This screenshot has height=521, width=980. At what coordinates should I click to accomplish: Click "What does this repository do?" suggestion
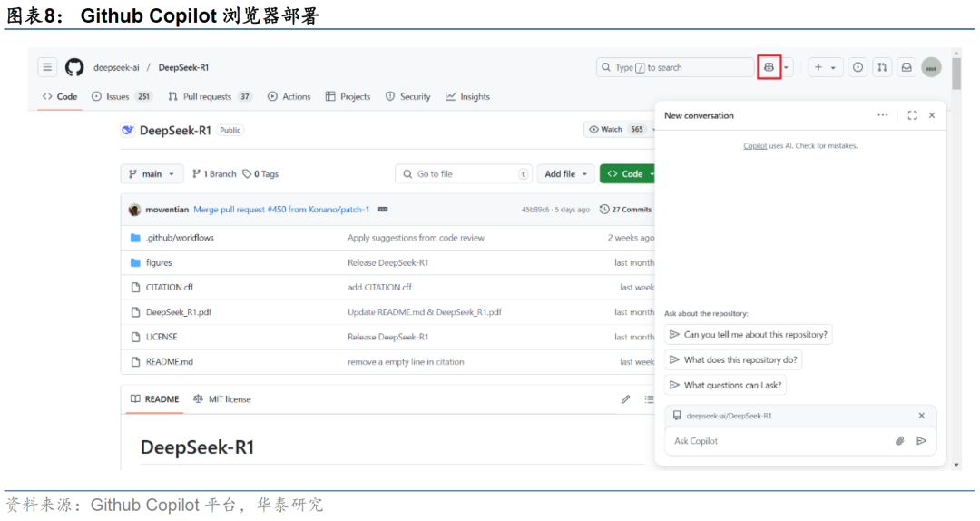733,359
